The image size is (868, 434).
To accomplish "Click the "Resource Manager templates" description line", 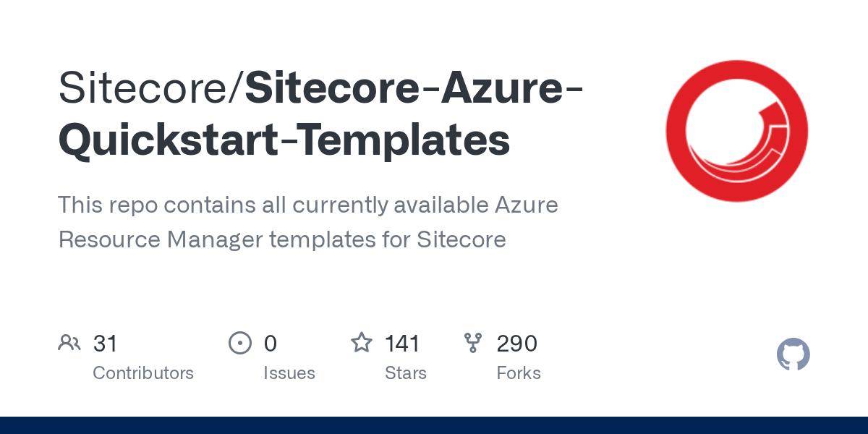I will tap(282, 239).
